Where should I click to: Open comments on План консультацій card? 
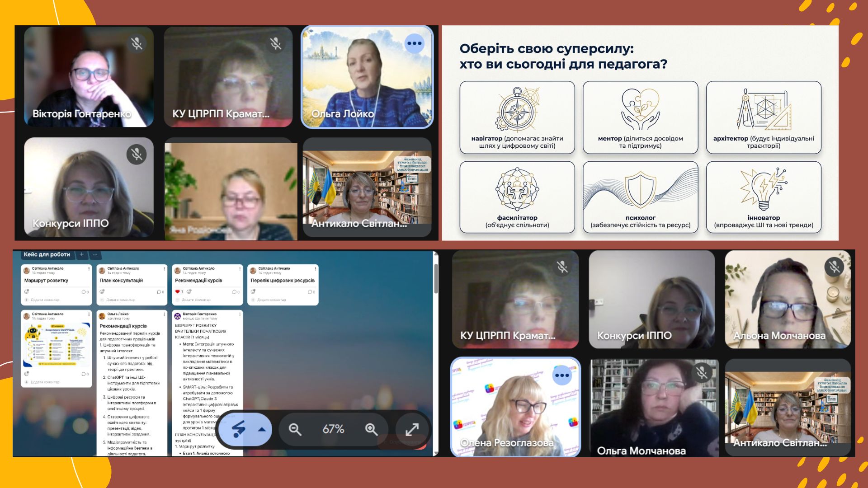point(160,292)
